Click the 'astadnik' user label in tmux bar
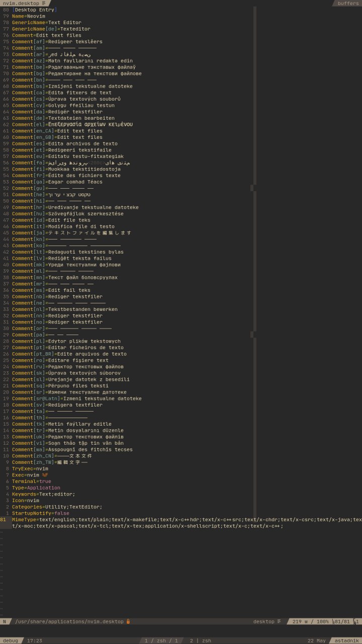This screenshot has width=362, height=644. click(x=347, y=640)
